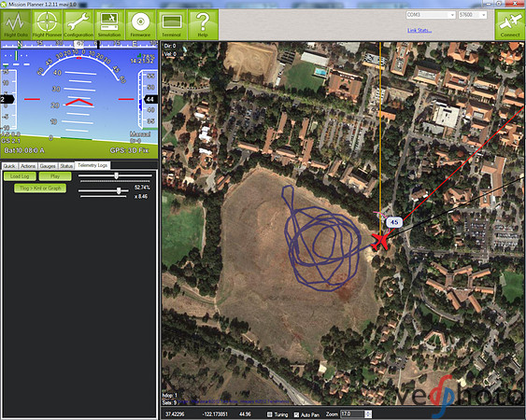Open the Terminal screen
Image resolution: width=526 pixels, height=420 pixels.
172,25
